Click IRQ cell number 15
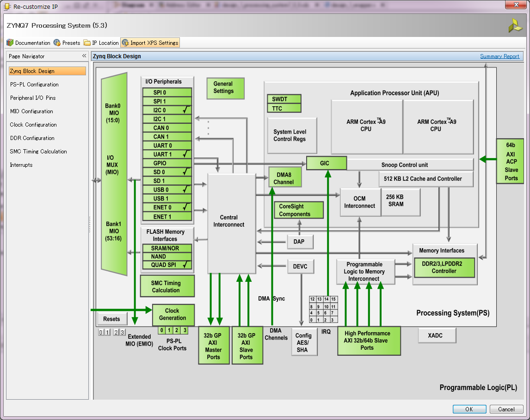530x420 pixels. (333, 299)
